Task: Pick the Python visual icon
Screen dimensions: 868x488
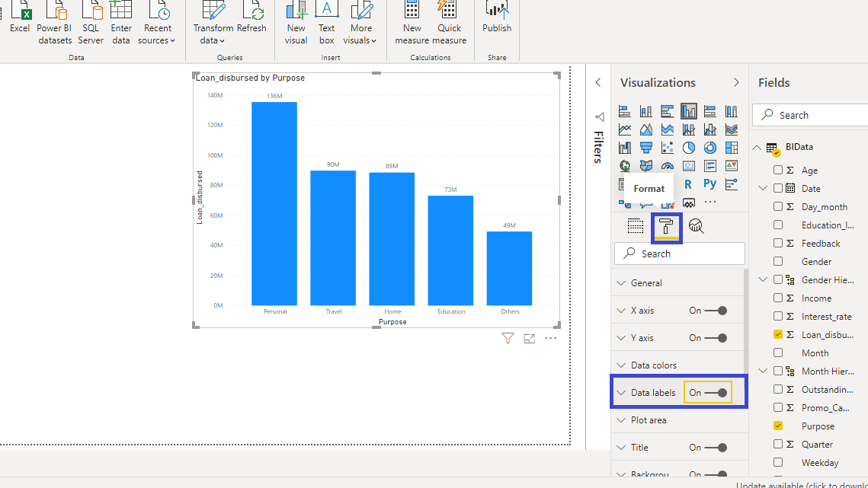Action: pos(709,183)
